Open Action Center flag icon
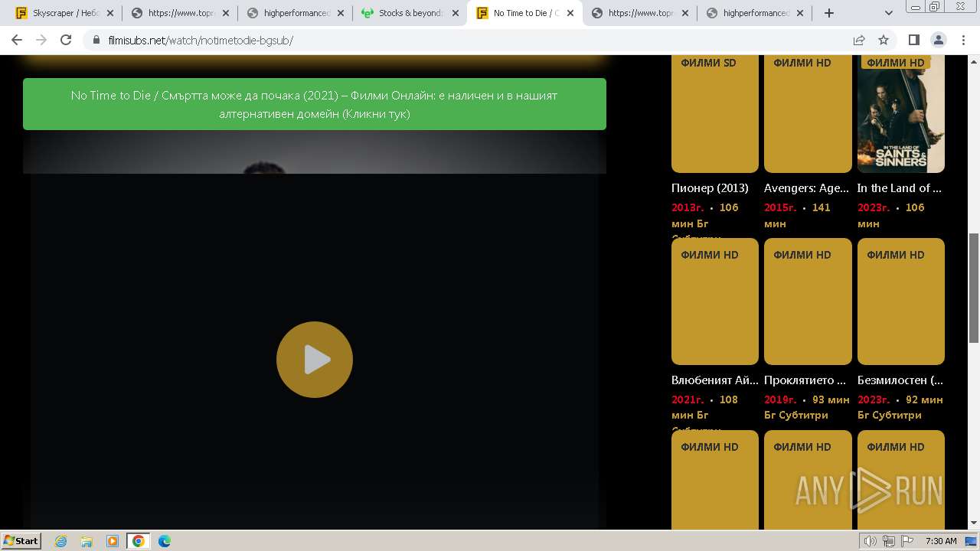This screenshot has width=980, height=551. [907, 541]
